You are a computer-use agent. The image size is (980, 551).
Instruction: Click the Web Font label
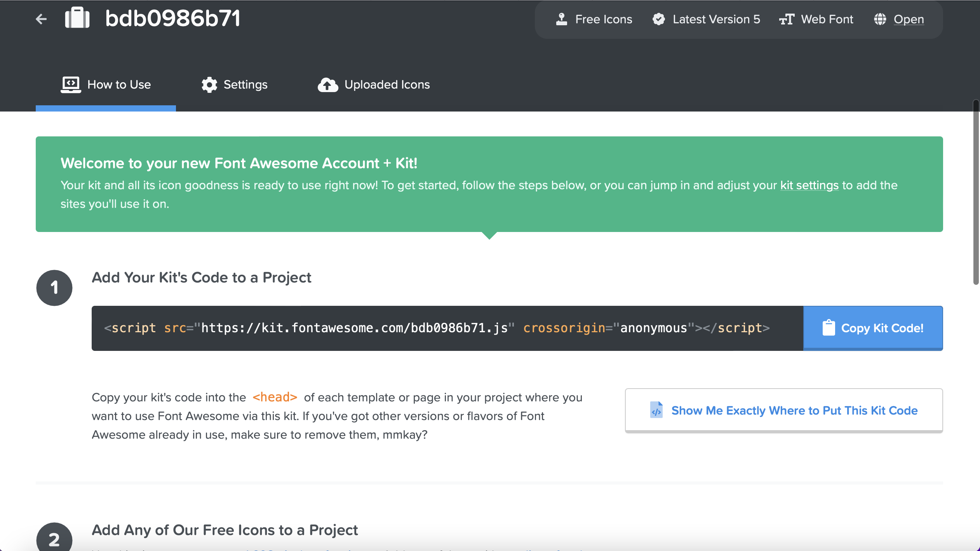point(827,19)
